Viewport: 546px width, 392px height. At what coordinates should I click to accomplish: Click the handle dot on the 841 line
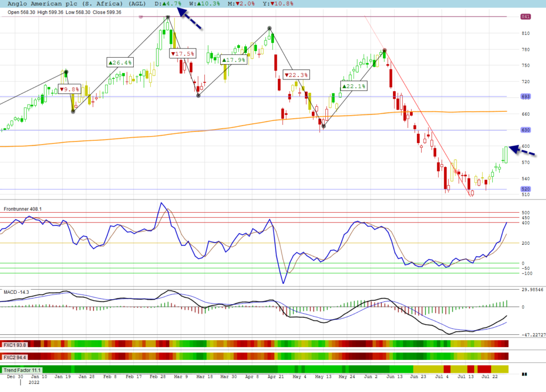(141, 17)
